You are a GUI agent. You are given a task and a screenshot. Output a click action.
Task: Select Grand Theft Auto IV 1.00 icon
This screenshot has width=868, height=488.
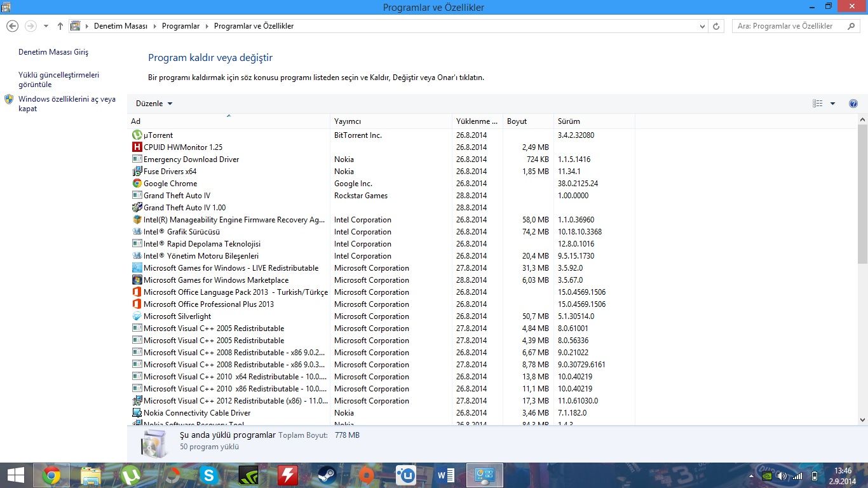pyautogui.click(x=137, y=208)
